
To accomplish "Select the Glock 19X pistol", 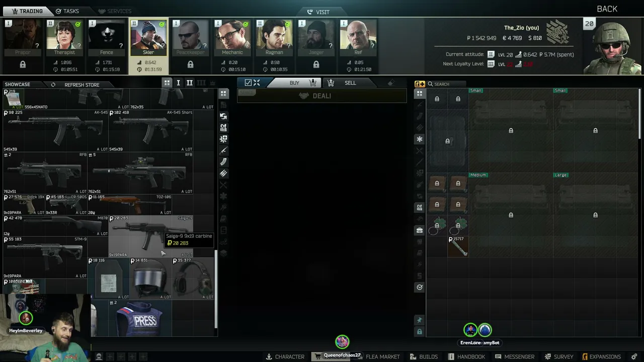I will point(24,205).
